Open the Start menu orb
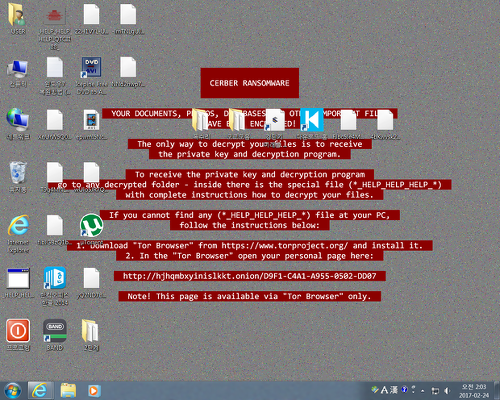This screenshot has height=400, width=500. [13, 391]
